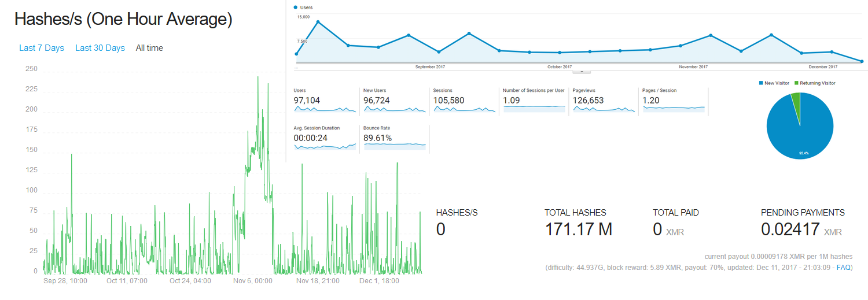Select Number of Sessions per User tile
The height and width of the screenshot is (300, 868).
(x=534, y=101)
